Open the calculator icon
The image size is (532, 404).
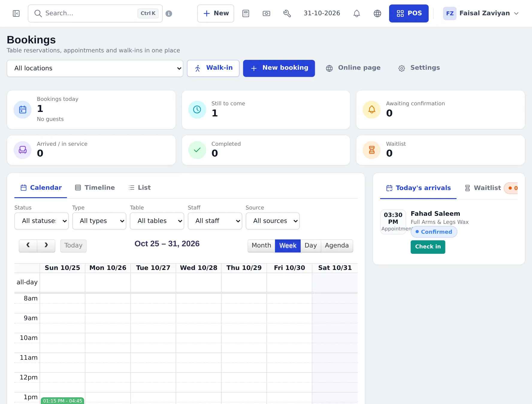[246, 13]
